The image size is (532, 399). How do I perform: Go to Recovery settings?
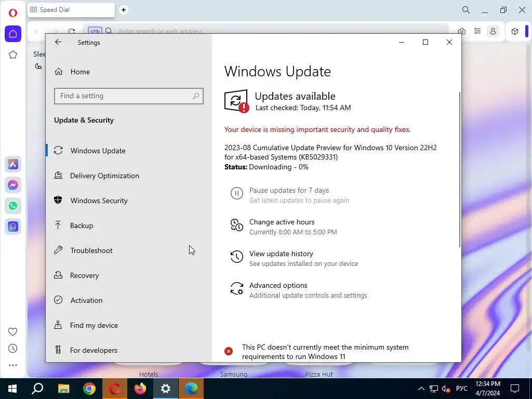point(85,275)
